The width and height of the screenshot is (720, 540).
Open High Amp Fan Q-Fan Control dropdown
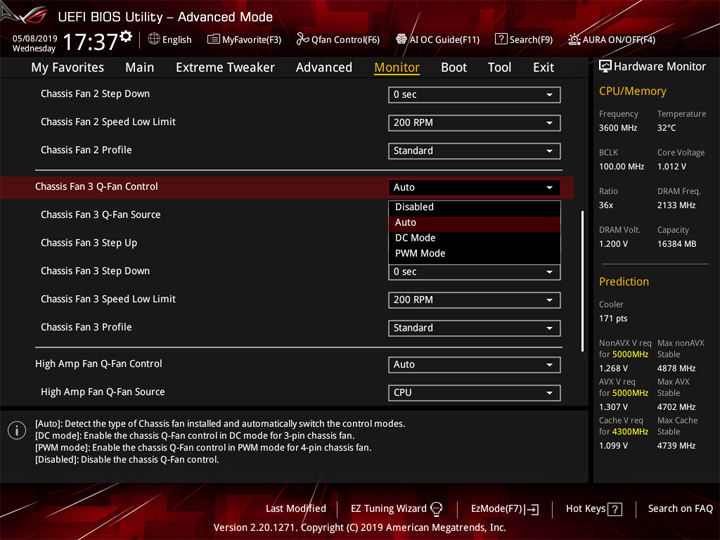[474, 365]
